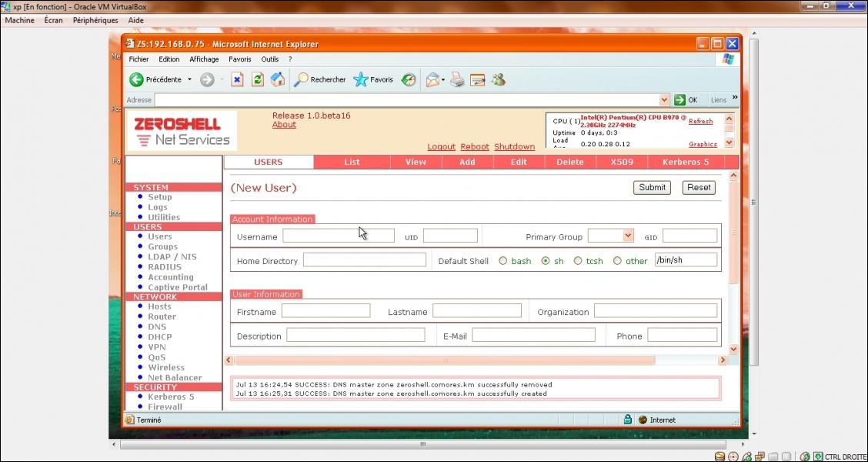The image size is (868, 462).
Task: Open the Affichage menu
Action: coord(204,59)
